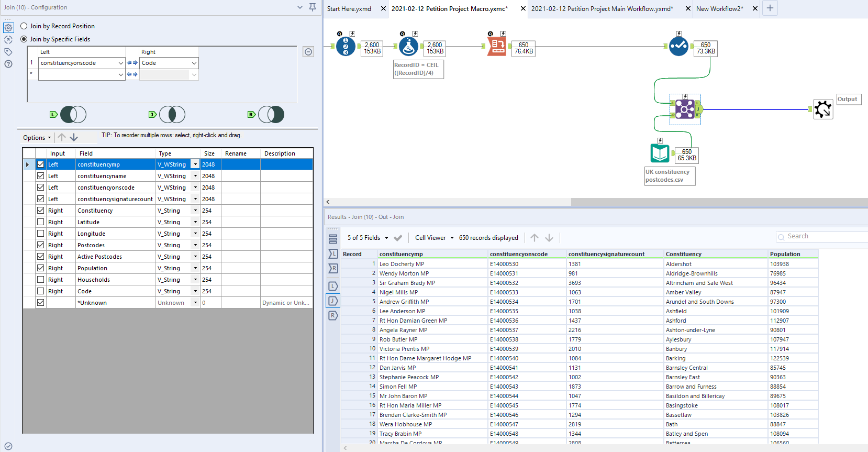
Task: Pin the configuration panel
Action: pos(313,7)
